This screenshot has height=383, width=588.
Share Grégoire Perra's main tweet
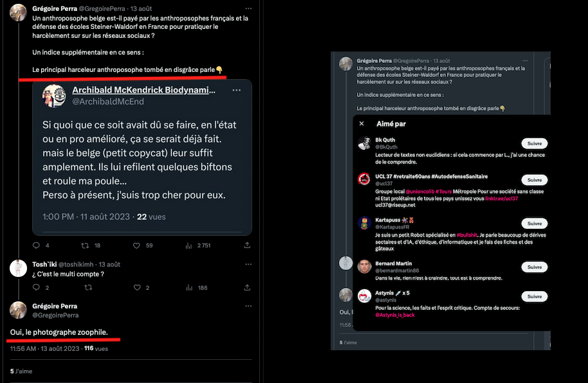coord(247,245)
